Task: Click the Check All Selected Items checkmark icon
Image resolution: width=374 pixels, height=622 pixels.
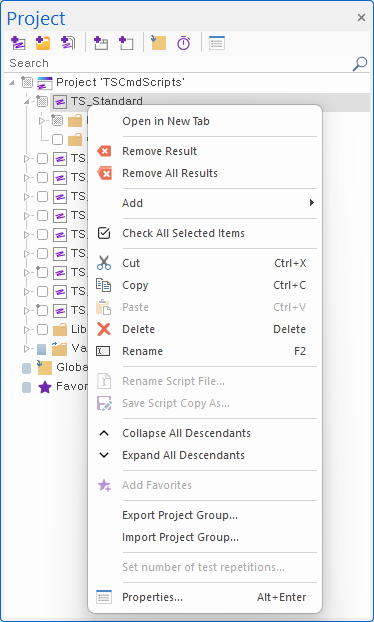Action: click(104, 233)
